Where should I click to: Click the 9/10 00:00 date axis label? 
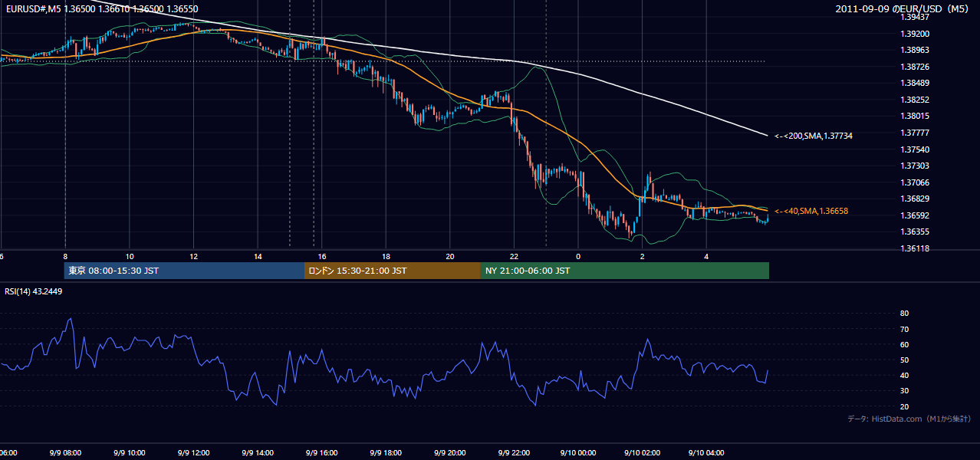(578, 452)
